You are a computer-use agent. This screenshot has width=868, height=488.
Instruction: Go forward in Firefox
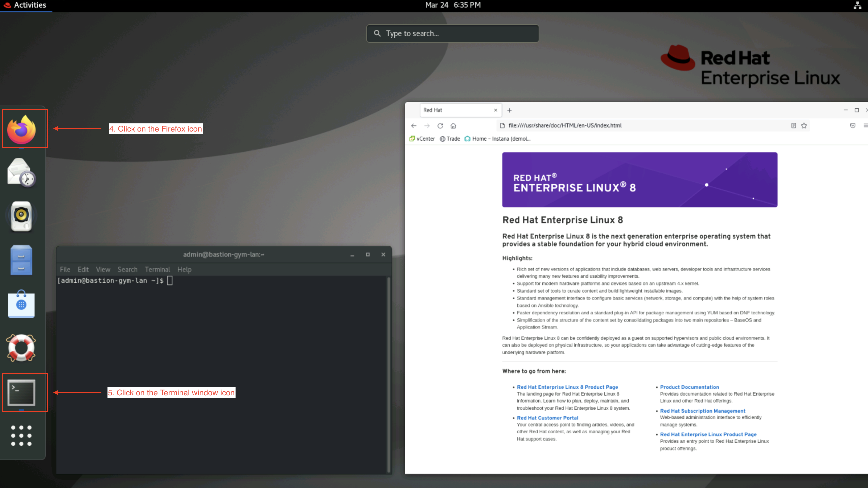coord(427,126)
